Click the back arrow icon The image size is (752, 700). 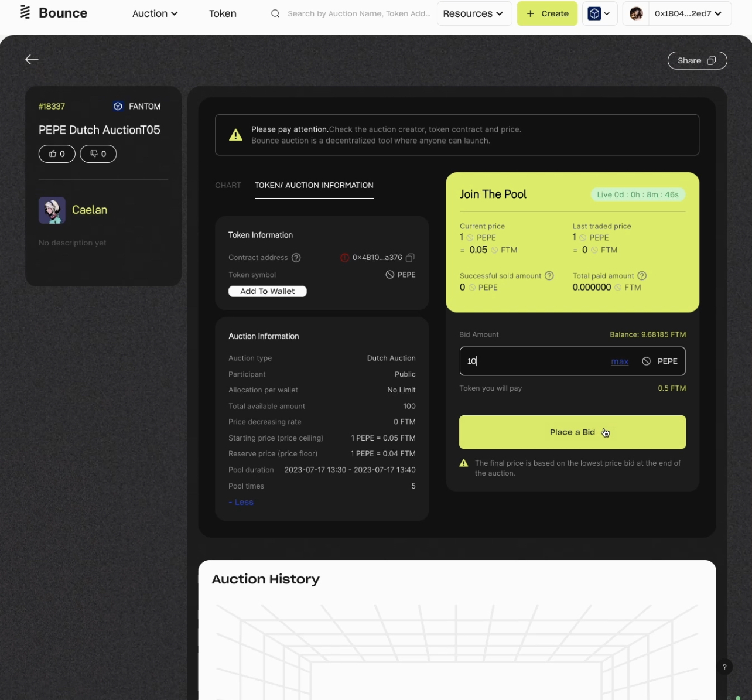(x=32, y=59)
